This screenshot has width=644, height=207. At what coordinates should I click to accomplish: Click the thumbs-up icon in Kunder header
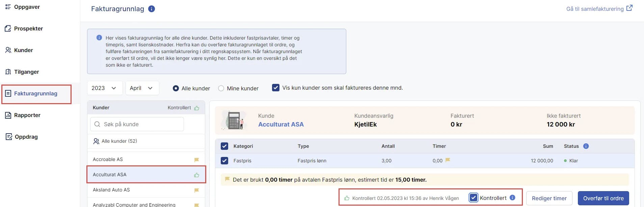coord(196,108)
